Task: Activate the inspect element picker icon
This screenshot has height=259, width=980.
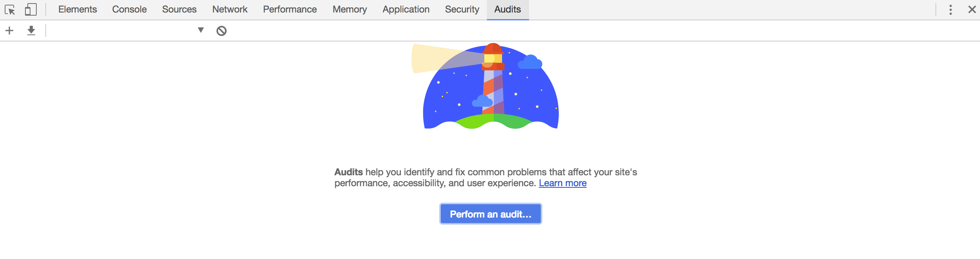Action: (10, 10)
